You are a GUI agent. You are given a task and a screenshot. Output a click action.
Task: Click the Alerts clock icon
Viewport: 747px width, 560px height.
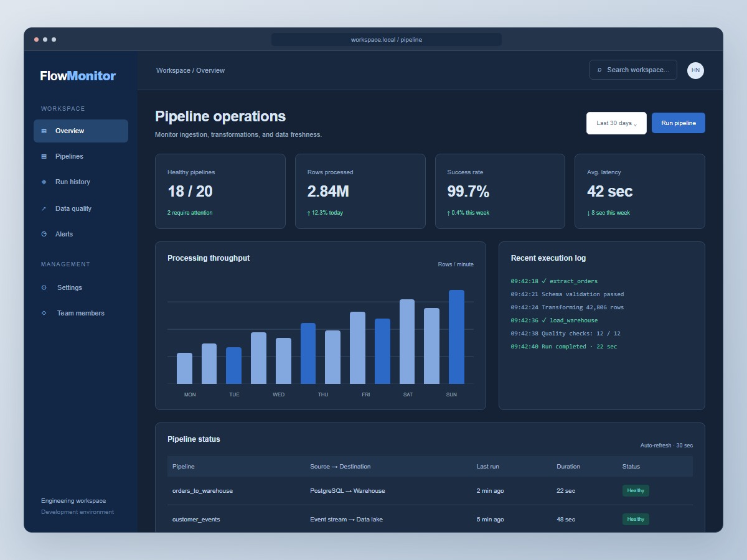coord(44,235)
